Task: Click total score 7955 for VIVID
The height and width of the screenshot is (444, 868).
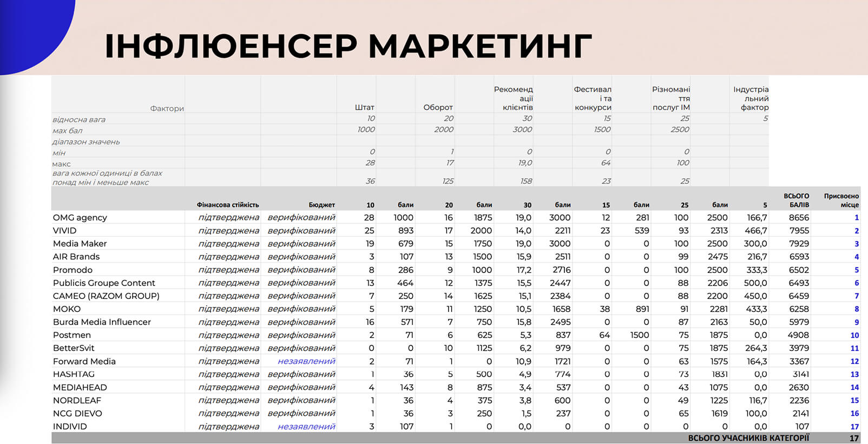Action: point(799,231)
